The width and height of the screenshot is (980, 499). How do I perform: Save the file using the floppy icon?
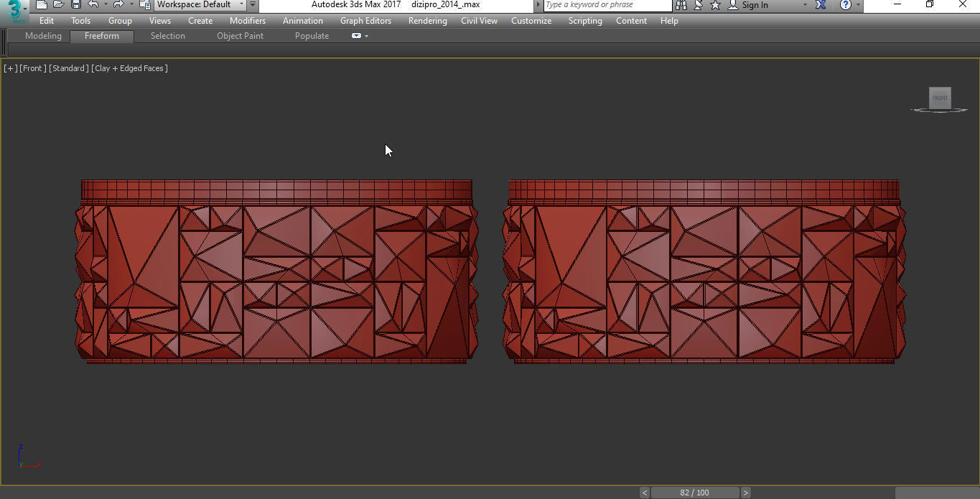tap(75, 5)
